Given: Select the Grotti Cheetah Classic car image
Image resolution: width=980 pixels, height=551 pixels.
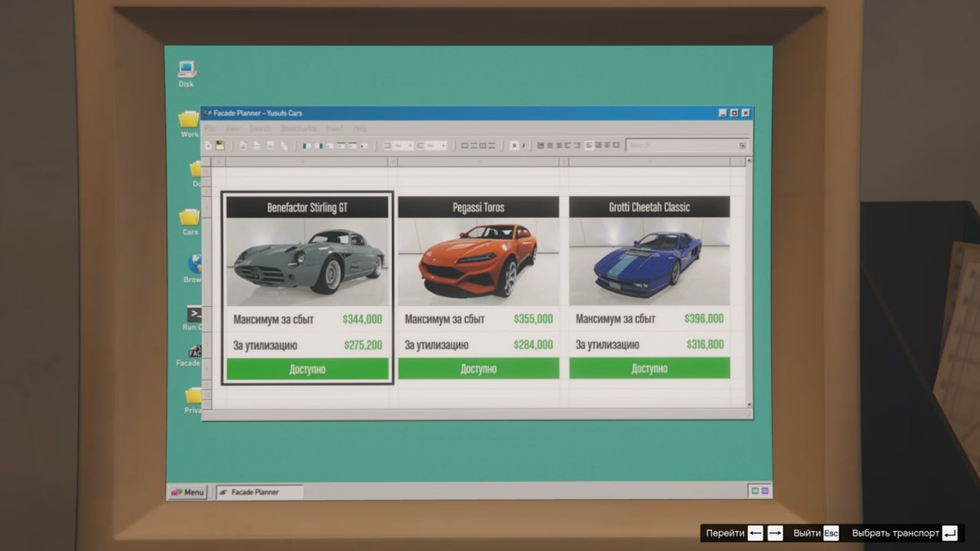Looking at the screenshot, I should click(649, 261).
